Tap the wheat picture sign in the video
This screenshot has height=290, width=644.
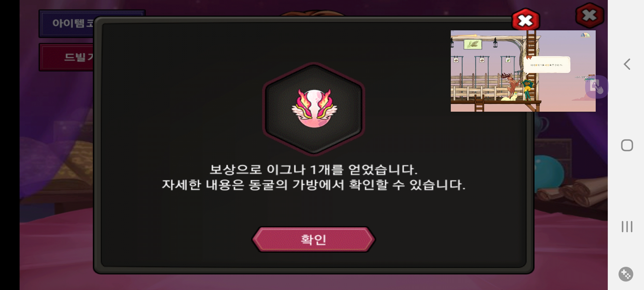[473, 44]
